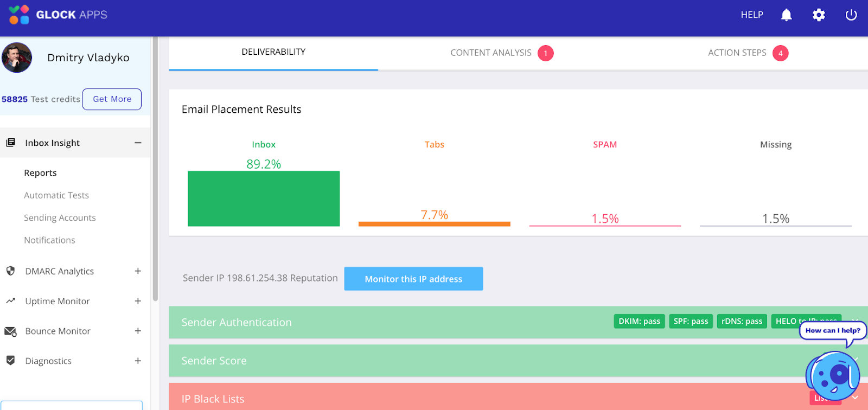Click the Sender IP 198.61.254.38 Reputation text
This screenshot has width=868, height=410.
point(260,278)
